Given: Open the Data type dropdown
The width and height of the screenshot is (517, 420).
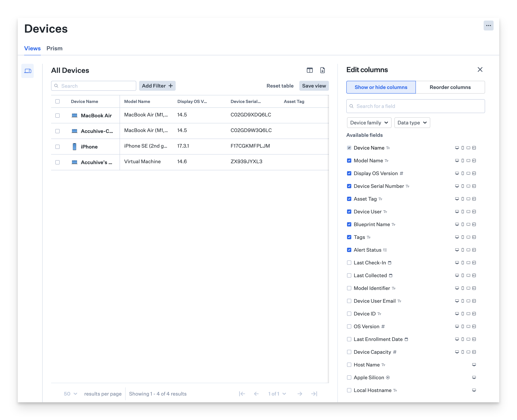Looking at the screenshot, I should (412, 123).
